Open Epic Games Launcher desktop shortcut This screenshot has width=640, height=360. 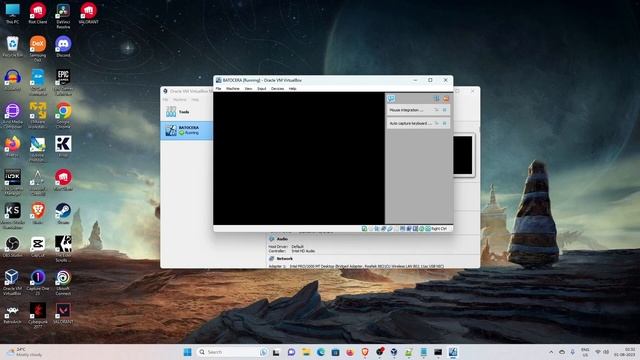tap(63, 82)
